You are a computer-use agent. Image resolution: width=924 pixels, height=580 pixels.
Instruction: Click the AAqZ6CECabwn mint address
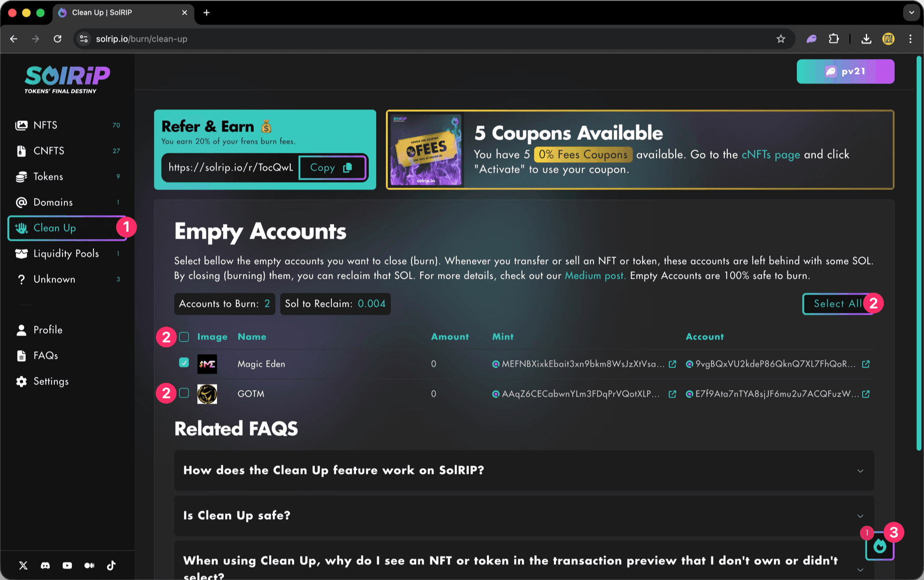tap(580, 394)
